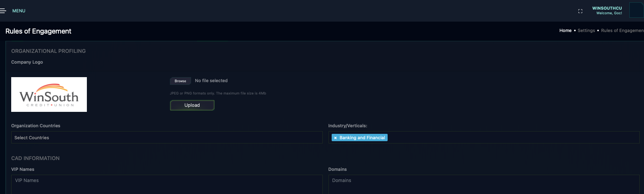
Task: Click the WinSouth Credit Union logo image
Action: coord(49,94)
